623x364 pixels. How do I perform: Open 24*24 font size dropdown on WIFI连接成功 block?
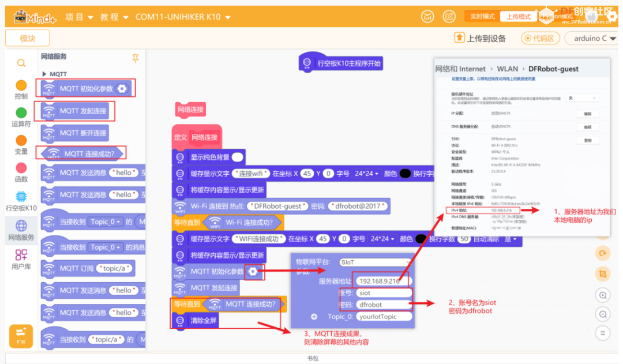coord(382,239)
